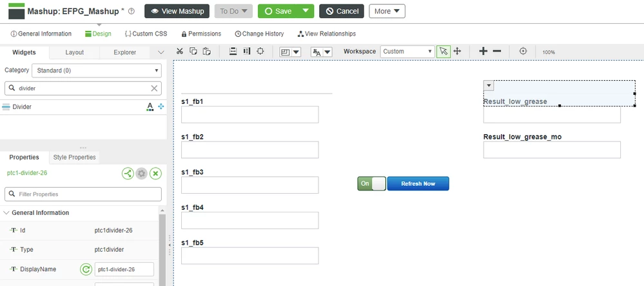Click the s1_fb5 text field
This screenshot has height=286, width=644.
click(249, 256)
